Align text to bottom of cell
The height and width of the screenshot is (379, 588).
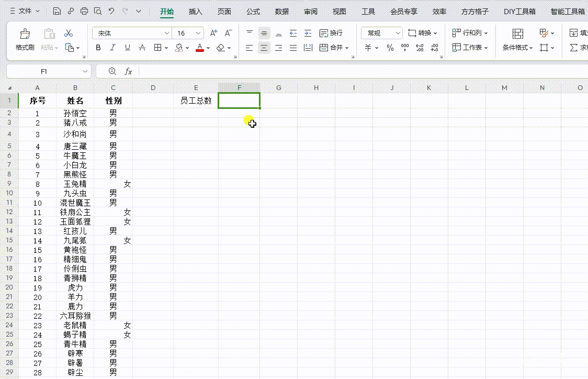(279, 33)
